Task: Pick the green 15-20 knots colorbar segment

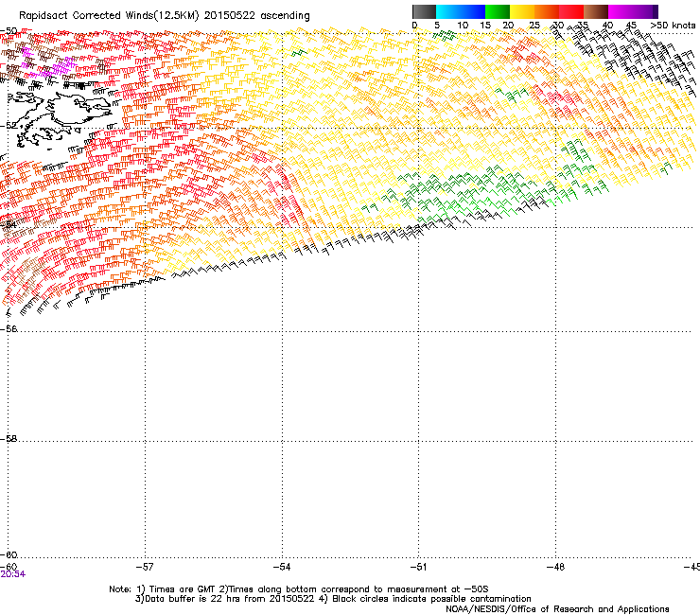Action: pyautogui.click(x=498, y=11)
